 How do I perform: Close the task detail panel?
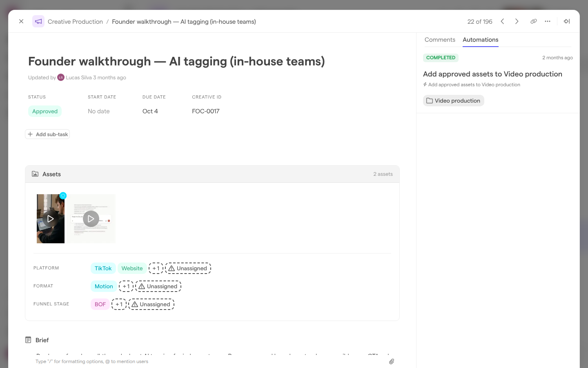[21, 21]
